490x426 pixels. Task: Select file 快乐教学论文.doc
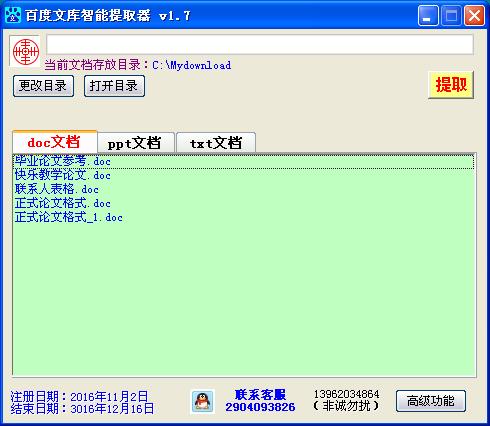[x=244, y=175]
